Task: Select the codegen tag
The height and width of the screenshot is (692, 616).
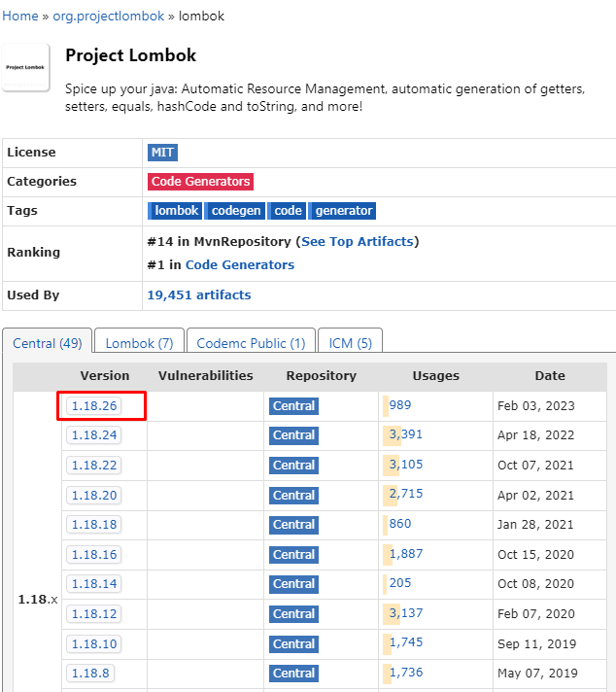Action: click(x=235, y=211)
